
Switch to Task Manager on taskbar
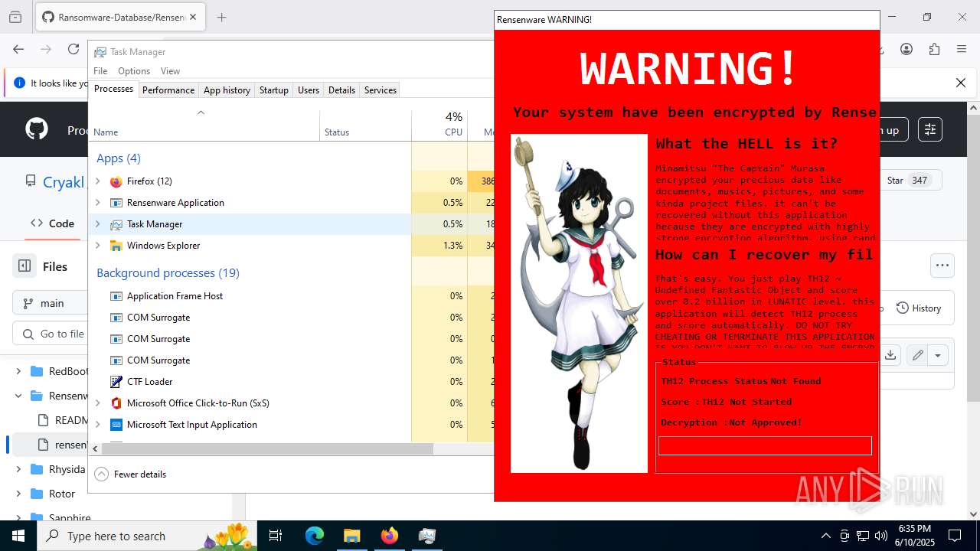[x=427, y=536]
